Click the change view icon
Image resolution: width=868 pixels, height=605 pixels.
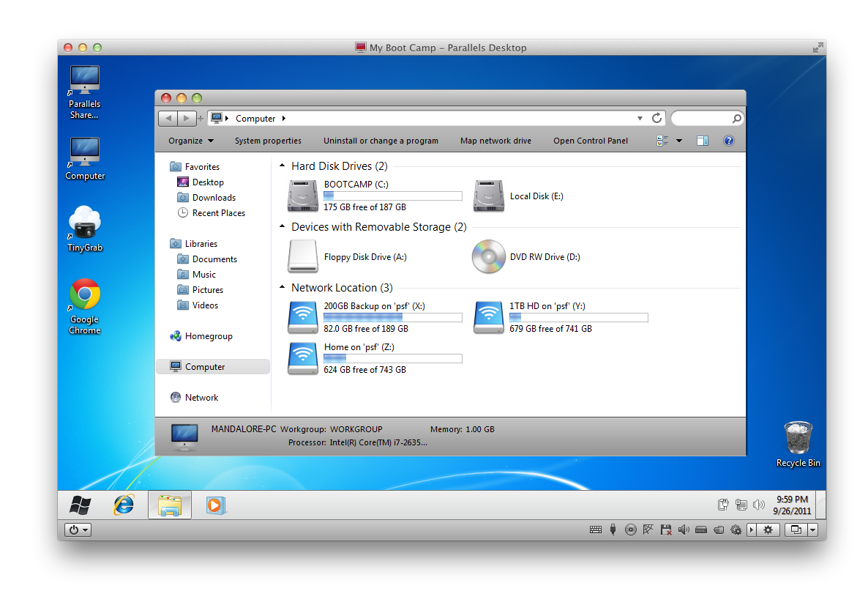(662, 141)
